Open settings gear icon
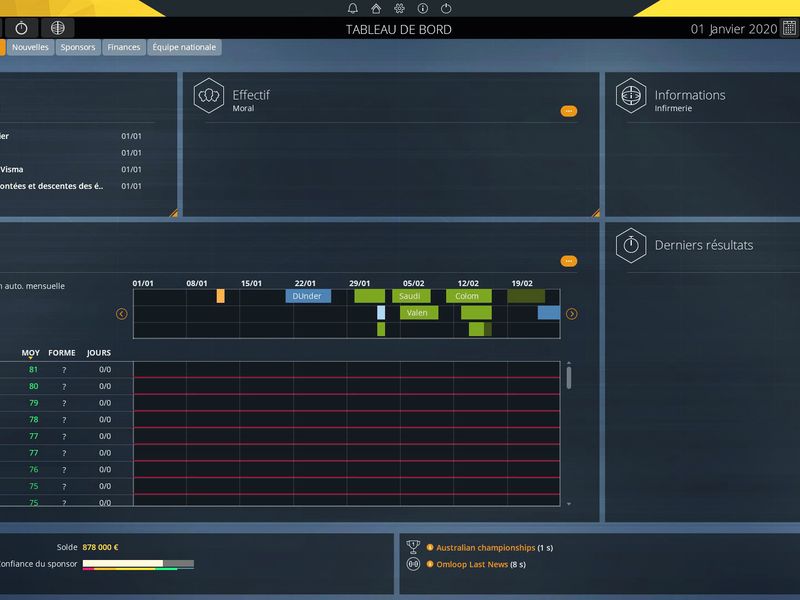Image resolution: width=800 pixels, height=600 pixels. click(399, 8)
